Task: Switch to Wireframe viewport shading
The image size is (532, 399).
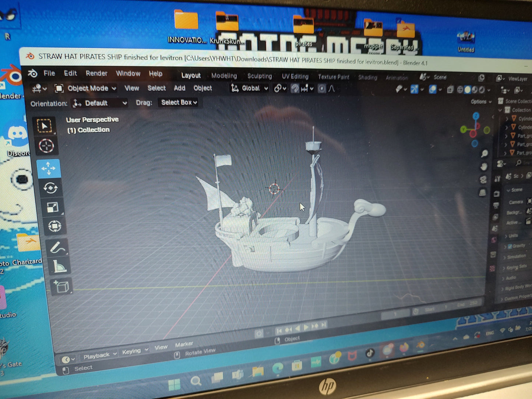Action: [460, 90]
